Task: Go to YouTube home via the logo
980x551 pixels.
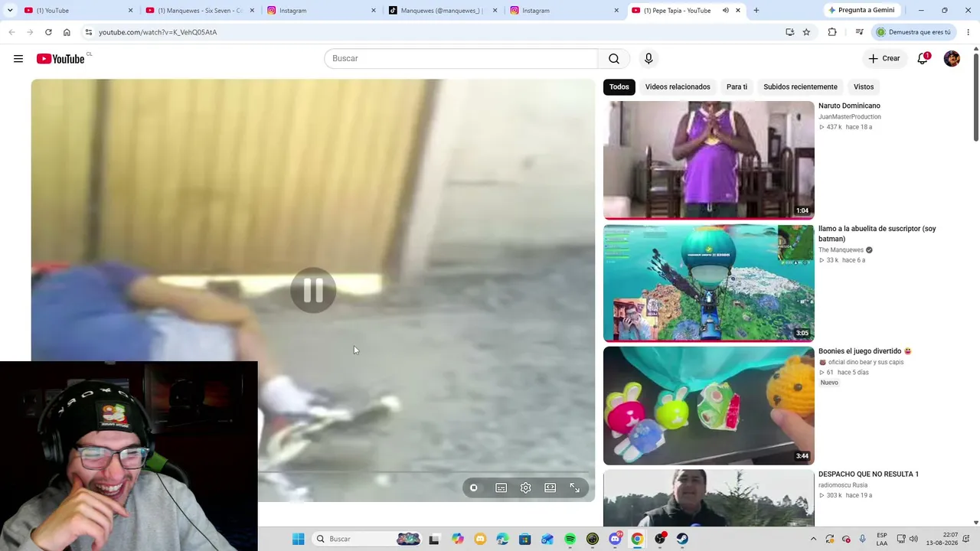Action: pos(60,59)
